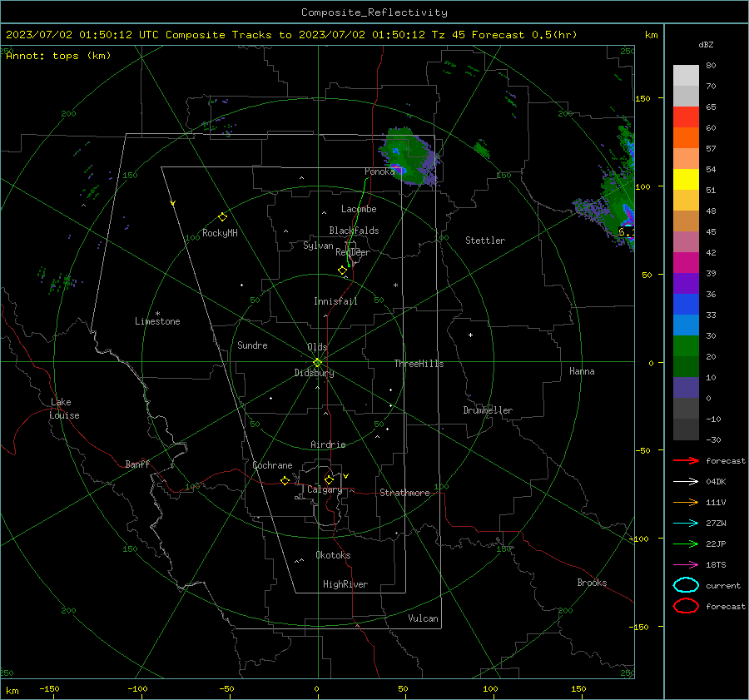Pick the purple 36-39 dBZ color swatch

[686, 283]
